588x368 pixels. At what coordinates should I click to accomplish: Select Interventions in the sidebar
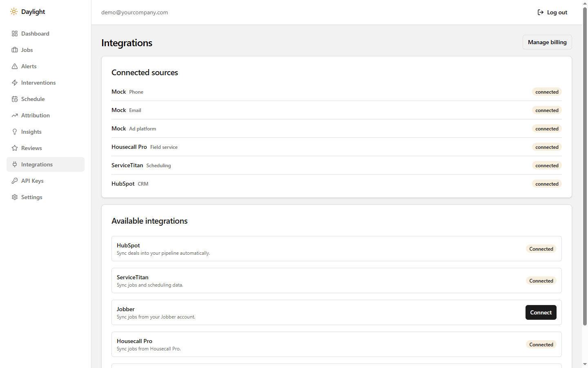[x=45, y=83]
